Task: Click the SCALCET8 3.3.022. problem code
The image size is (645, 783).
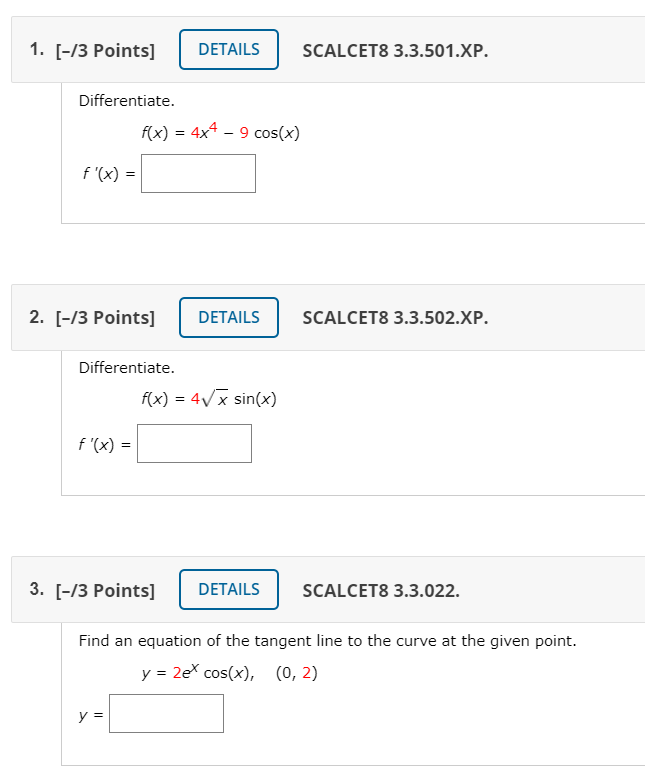Action: point(381,590)
